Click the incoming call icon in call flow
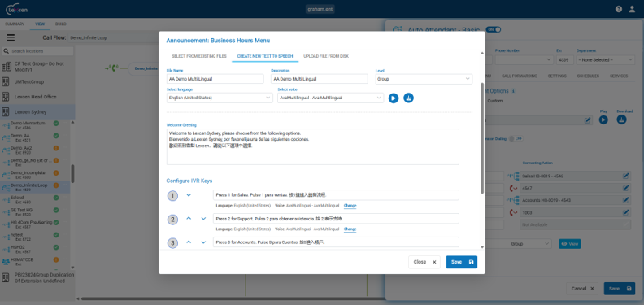The image size is (644, 305). point(112,68)
